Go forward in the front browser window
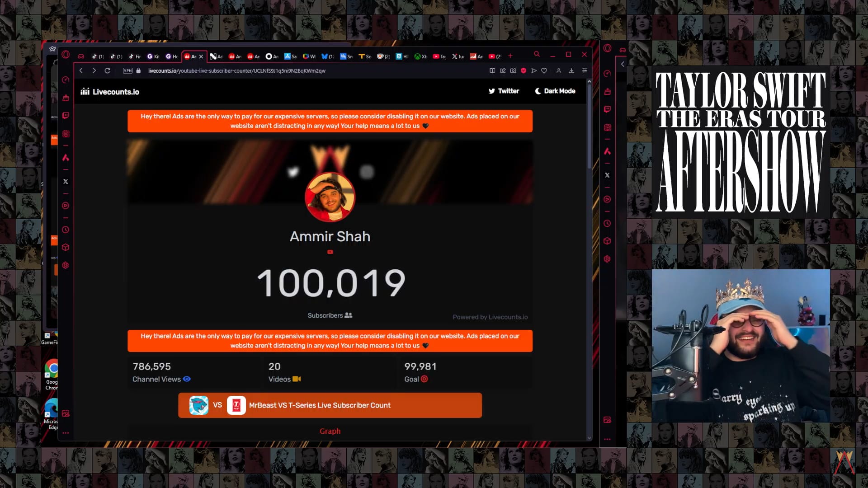 click(x=94, y=70)
